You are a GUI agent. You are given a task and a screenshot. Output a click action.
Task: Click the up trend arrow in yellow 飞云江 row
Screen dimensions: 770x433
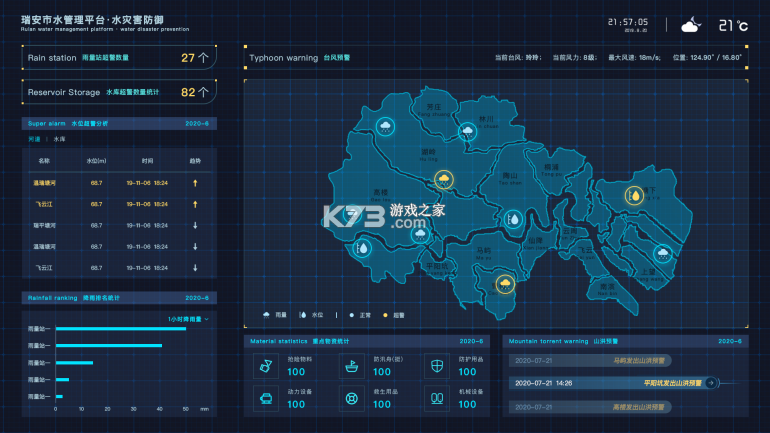[195, 204]
